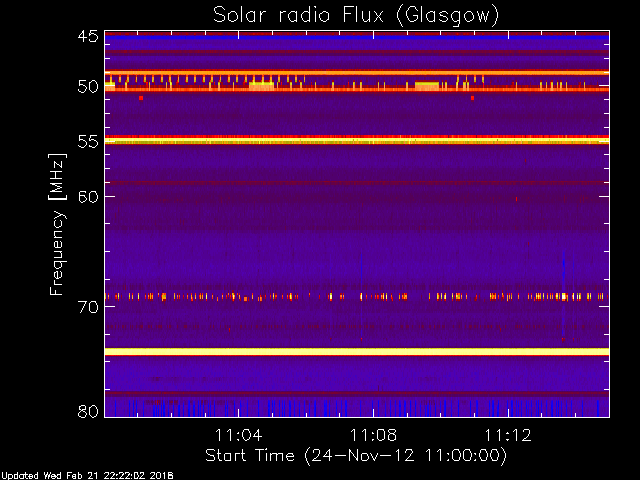Click the 'Updated Wed Feb 21' timestamp text
This screenshot has width=640, height=480.
click(87, 476)
